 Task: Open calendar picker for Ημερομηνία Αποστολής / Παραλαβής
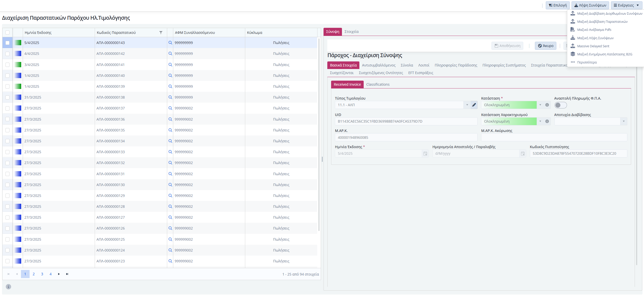[523, 153]
